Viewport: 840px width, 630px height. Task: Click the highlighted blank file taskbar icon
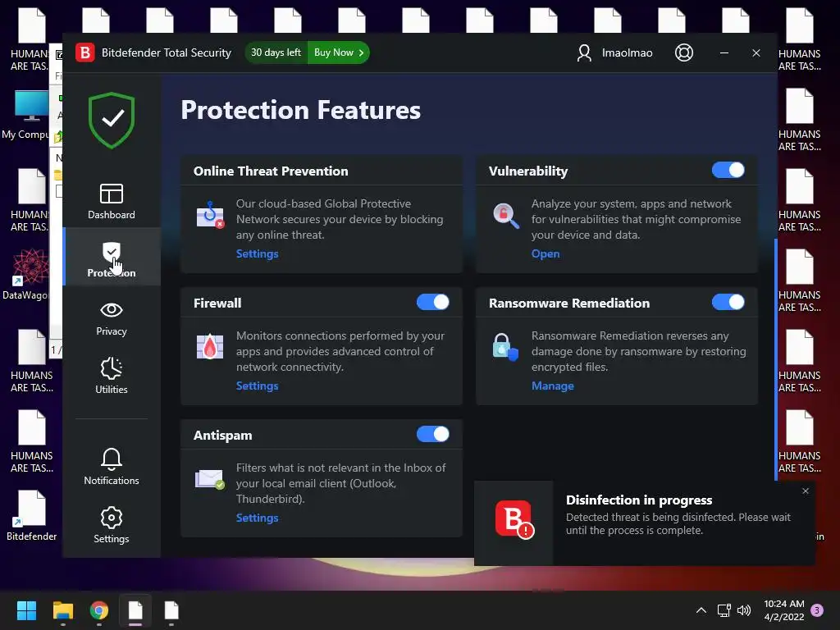[135, 610]
